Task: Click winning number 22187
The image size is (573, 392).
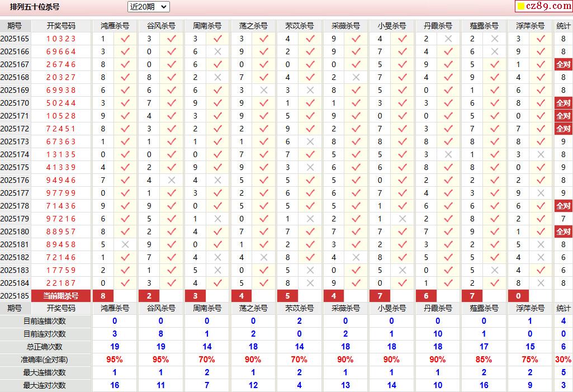Action: tap(61, 283)
